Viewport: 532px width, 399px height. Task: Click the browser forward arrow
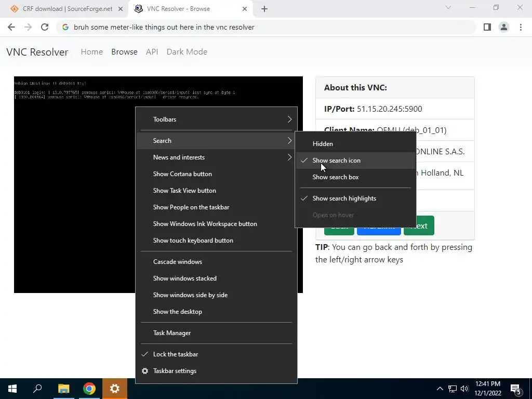28,27
